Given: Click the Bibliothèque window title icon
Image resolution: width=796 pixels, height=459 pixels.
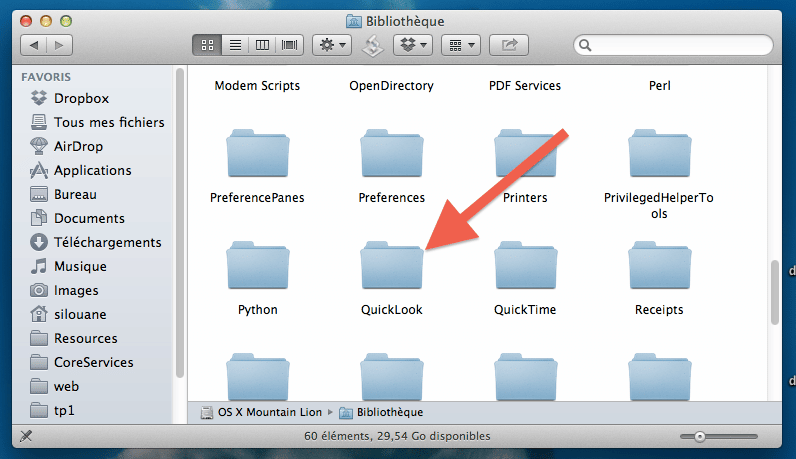Looking at the screenshot, I should coord(353,21).
